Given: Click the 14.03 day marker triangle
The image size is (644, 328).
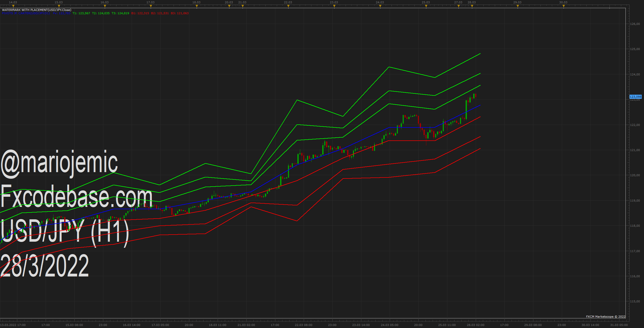Looking at the screenshot, I should (13, 6).
